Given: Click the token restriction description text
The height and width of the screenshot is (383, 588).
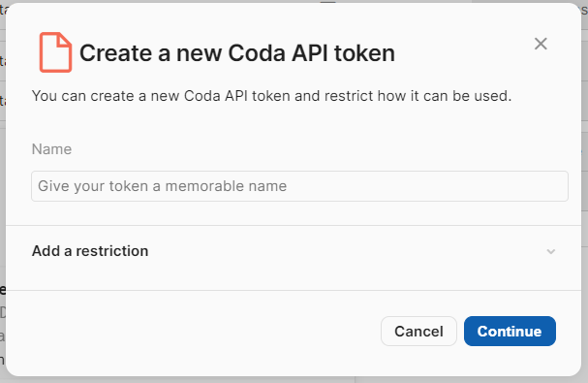Looking at the screenshot, I should click(271, 96).
